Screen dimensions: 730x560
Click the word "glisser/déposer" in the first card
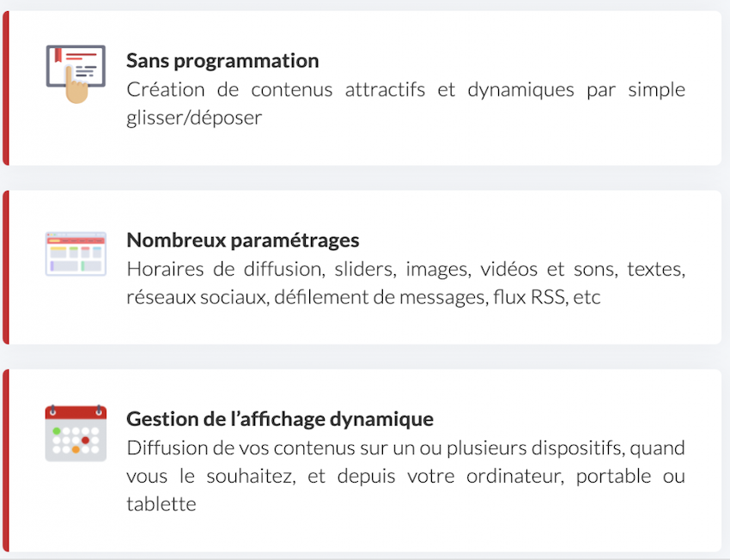coord(194,118)
